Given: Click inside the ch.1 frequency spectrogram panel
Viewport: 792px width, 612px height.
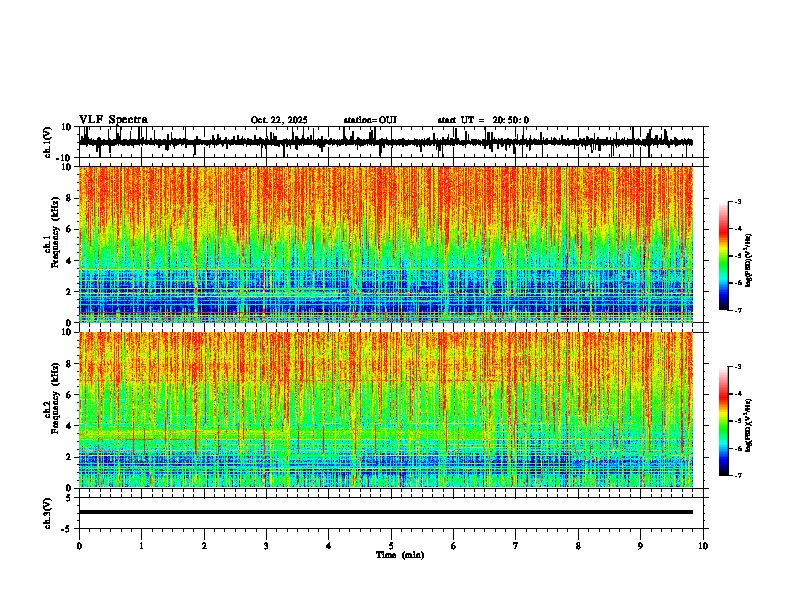Looking at the screenshot, I should coord(386,244).
